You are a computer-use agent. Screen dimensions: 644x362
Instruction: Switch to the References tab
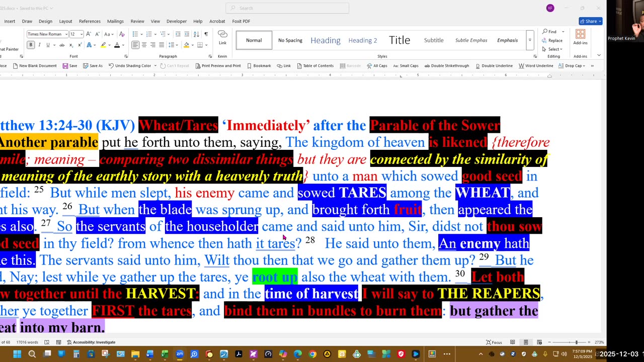[x=90, y=21]
